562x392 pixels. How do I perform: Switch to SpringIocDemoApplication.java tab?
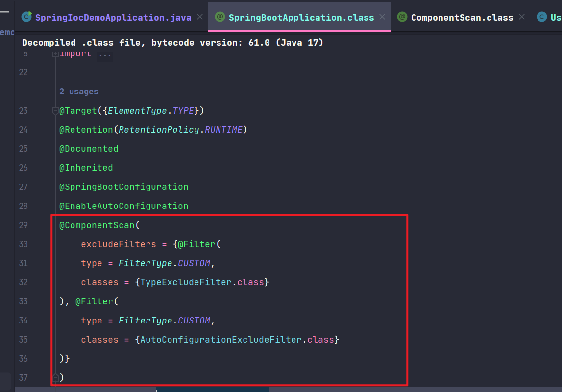point(113,17)
